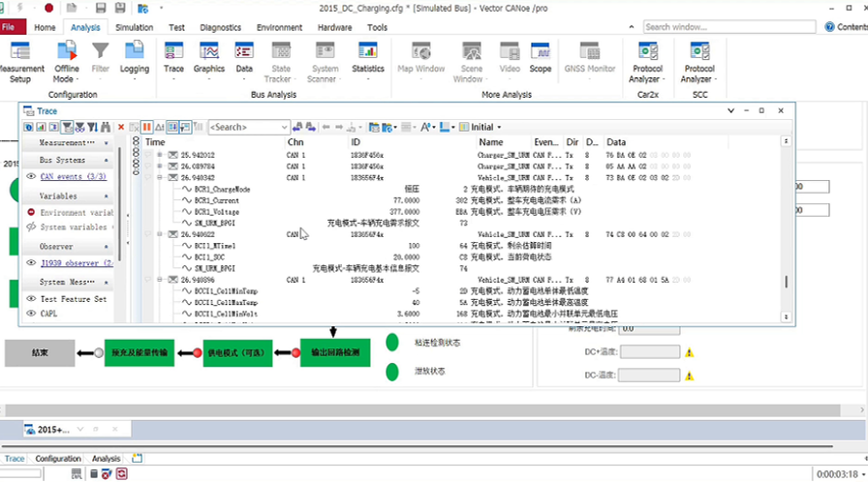Open the Measurement Setup window
This screenshot has height=482, width=868.
pos(20,63)
